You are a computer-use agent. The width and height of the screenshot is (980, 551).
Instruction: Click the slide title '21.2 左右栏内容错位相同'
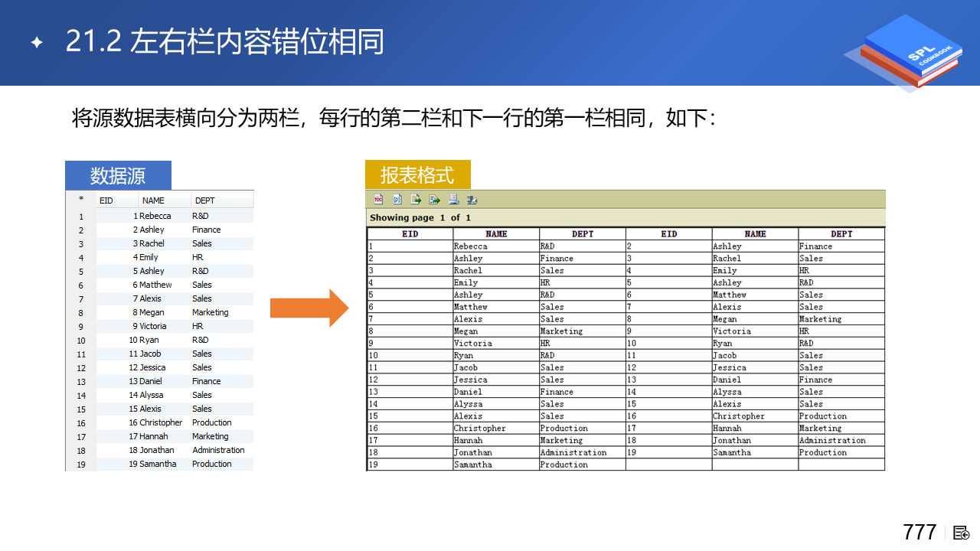click(224, 42)
